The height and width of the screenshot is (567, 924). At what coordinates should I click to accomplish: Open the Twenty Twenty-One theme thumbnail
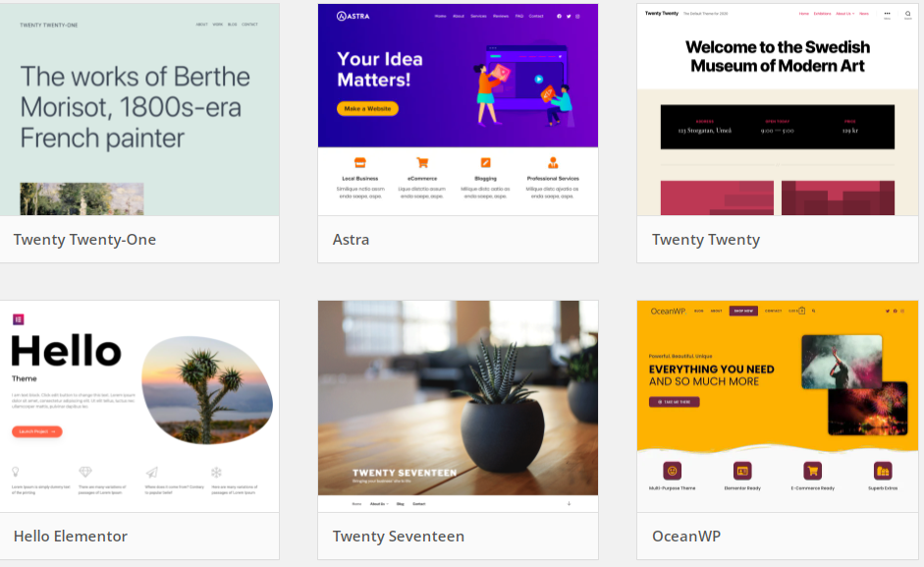[139, 110]
